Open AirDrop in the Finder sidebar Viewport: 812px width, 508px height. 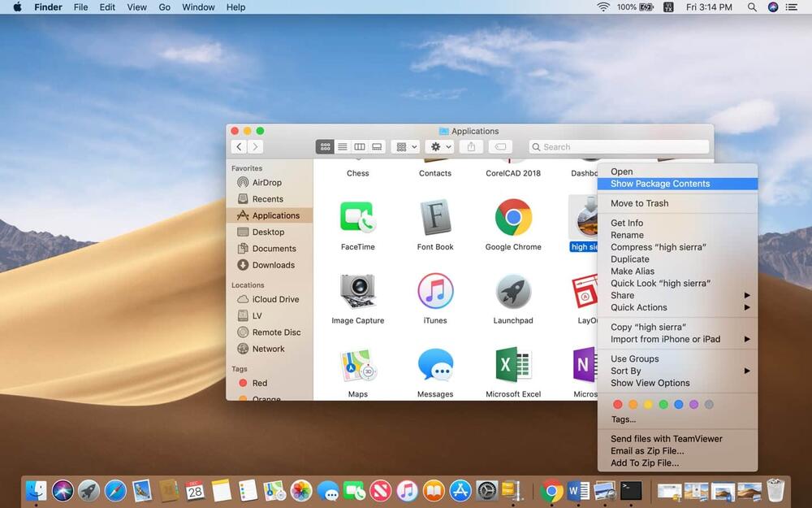coord(266,183)
